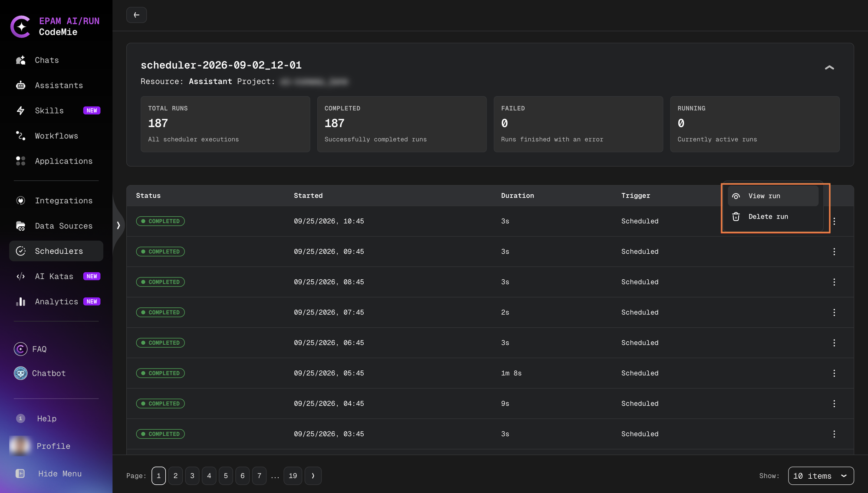This screenshot has height=493, width=868.
Task: Go to page 2
Action: [175, 476]
